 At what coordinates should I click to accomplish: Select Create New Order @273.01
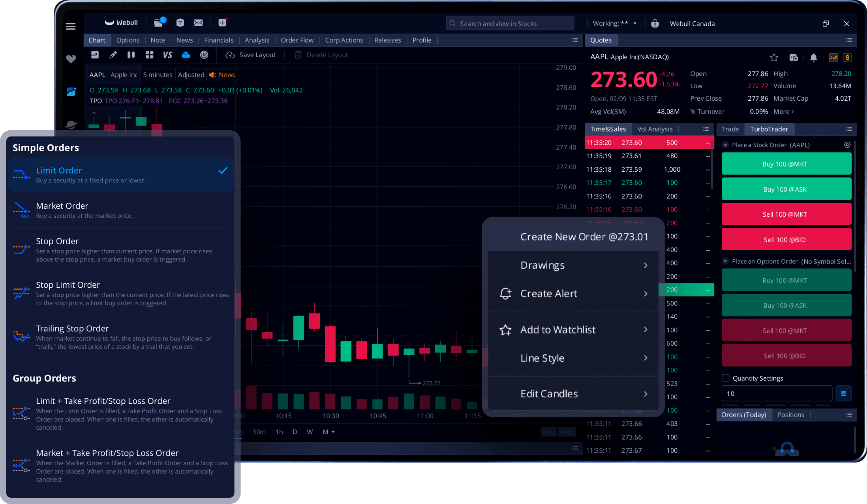584,237
